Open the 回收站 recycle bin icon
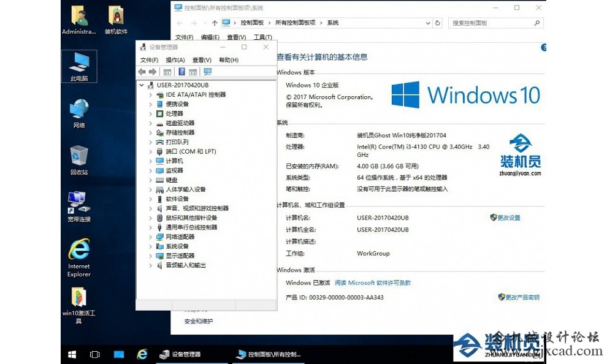This screenshot has height=364, width=607. coord(79,160)
